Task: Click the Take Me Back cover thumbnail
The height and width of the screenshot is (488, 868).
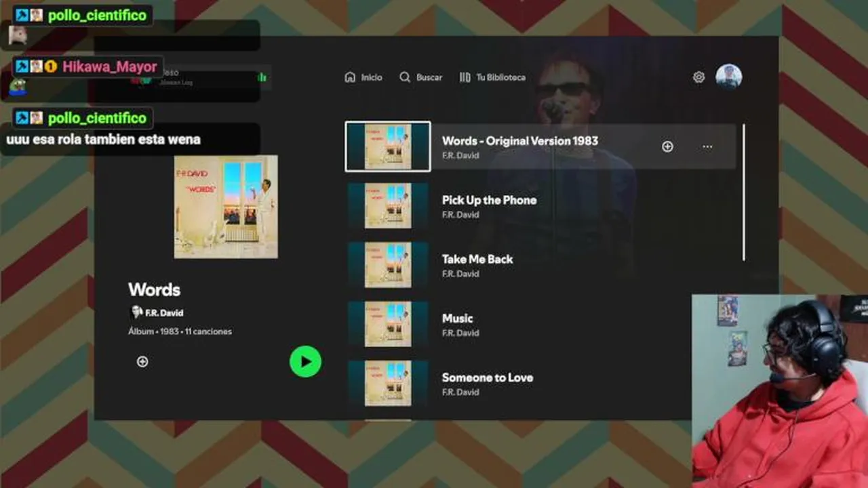Action: (388, 264)
